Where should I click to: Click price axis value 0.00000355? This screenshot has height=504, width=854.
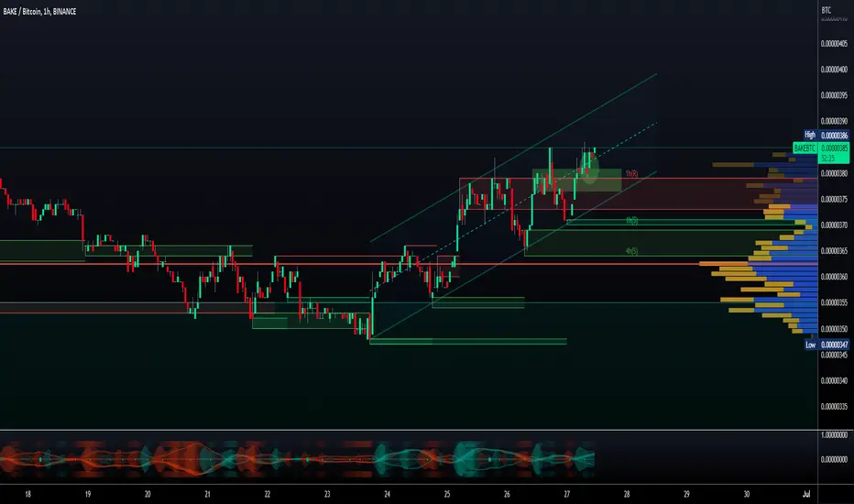point(834,303)
